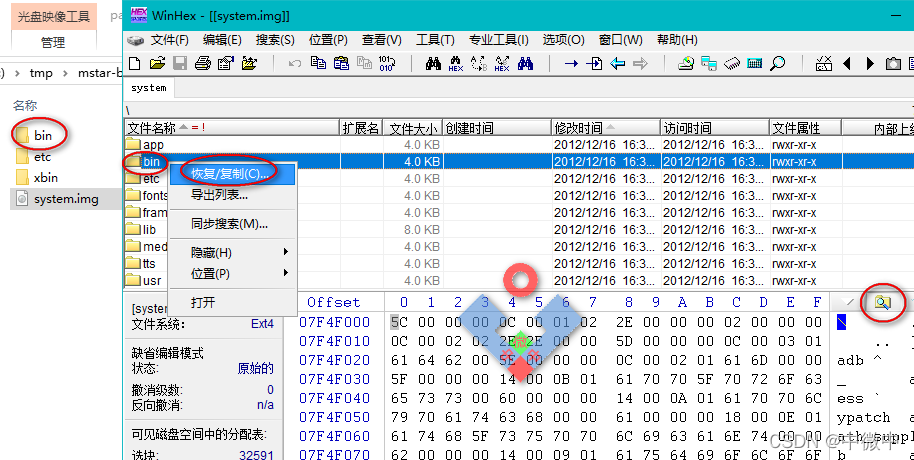914x460 pixels.
Task: Click the Copy block icon
Action: tap(318, 63)
